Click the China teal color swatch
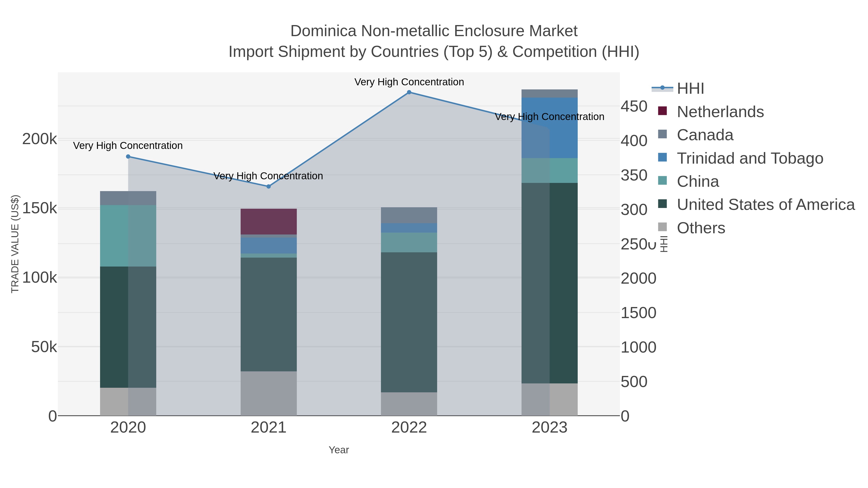Image resolution: width=868 pixels, height=488 pixels. (x=663, y=180)
